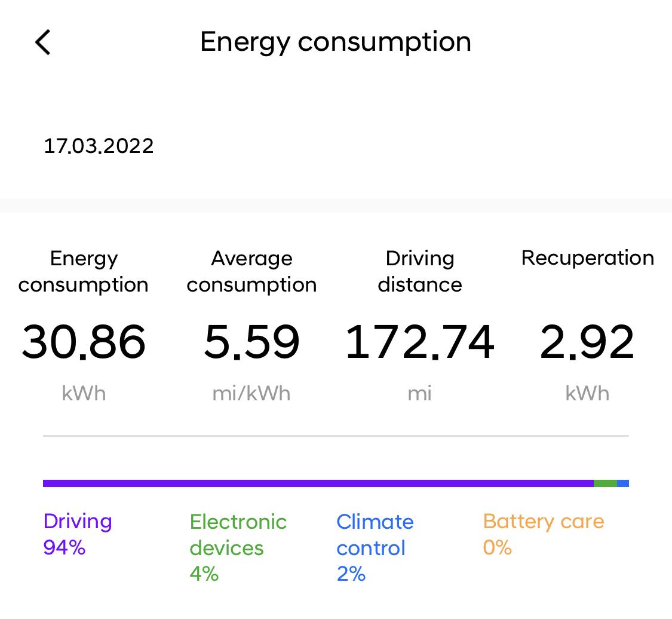
Task: Select the Electronic devices 4% legend entry
Action: point(238,547)
